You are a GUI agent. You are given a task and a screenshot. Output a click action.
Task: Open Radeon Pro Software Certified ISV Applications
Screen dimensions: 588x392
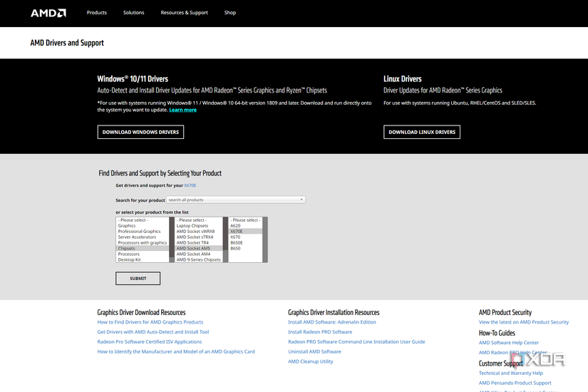point(149,341)
